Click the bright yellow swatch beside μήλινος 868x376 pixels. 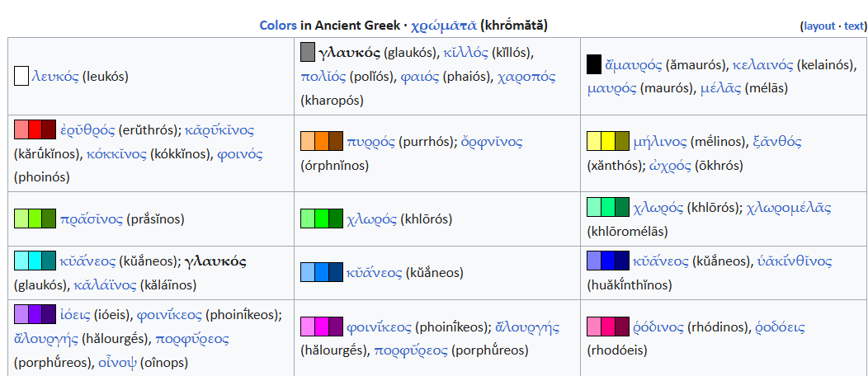(x=608, y=141)
